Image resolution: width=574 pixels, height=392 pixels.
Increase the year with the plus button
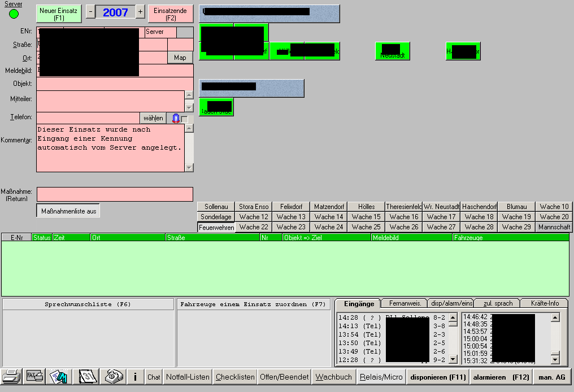pyautogui.click(x=140, y=12)
